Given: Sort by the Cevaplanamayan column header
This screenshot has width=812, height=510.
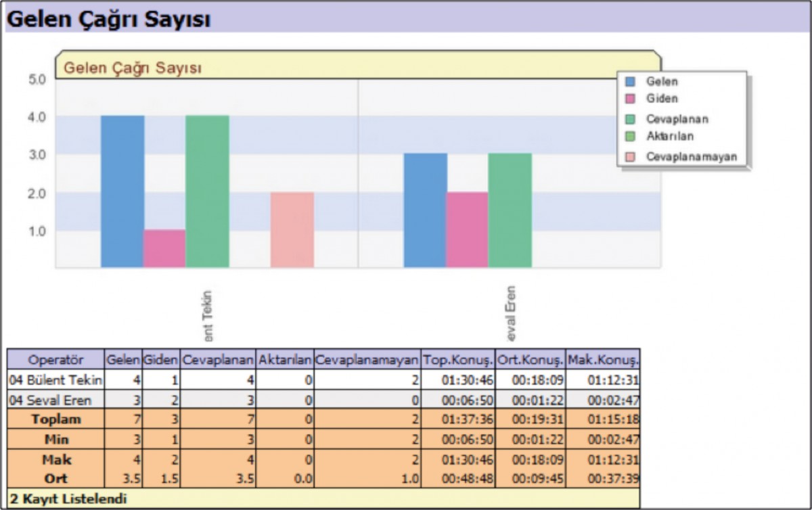Looking at the screenshot, I should [x=367, y=360].
